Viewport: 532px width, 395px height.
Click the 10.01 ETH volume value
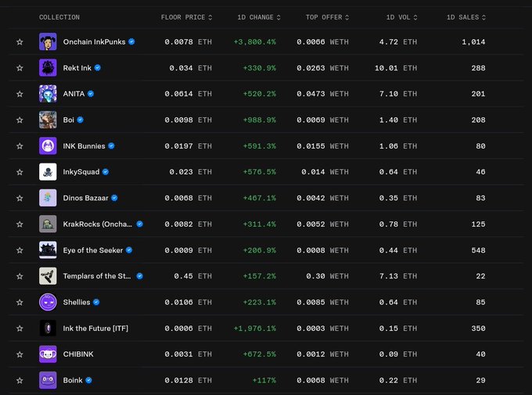pos(396,68)
